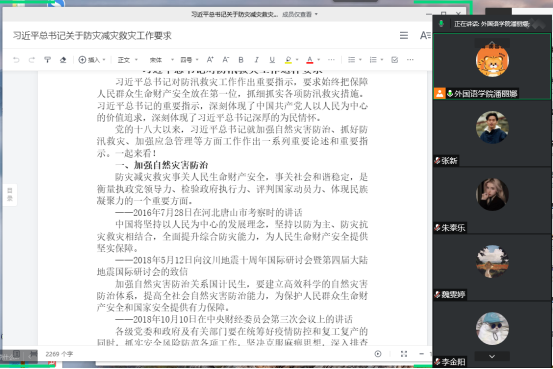This screenshot has width=553, height=369.
Task: Open the 成员仅查看 permission menu
Action: [300, 14]
